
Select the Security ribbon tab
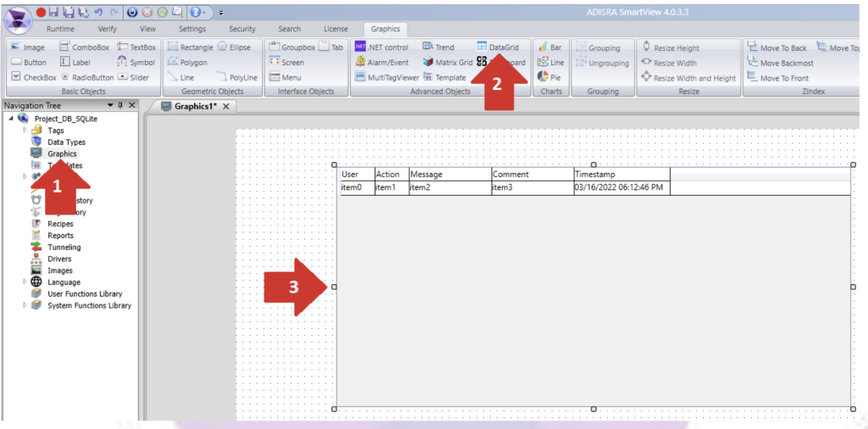[242, 29]
